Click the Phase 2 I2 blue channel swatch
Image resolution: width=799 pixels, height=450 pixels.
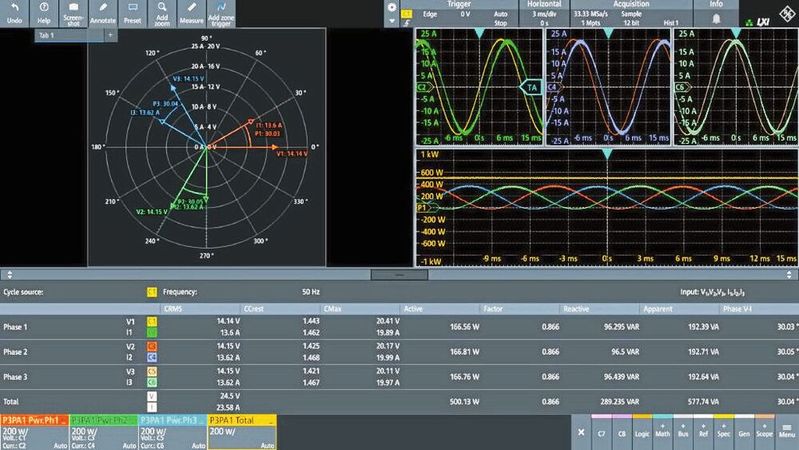[x=151, y=358]
